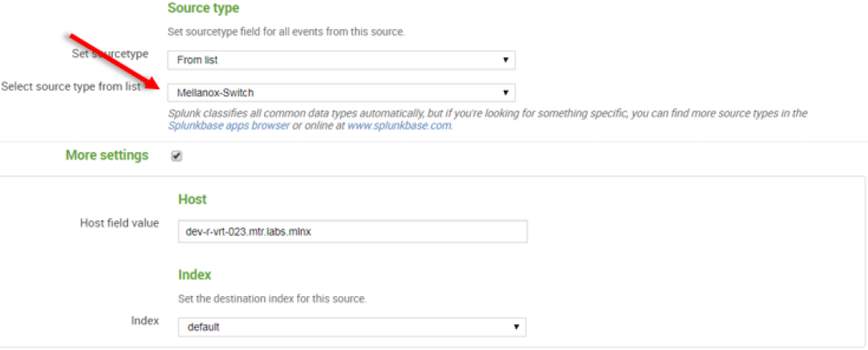The height and width of the screenshot is (350, 868).
Task: Click the 'Set sourcetype' field label
Action: [110, 54]
